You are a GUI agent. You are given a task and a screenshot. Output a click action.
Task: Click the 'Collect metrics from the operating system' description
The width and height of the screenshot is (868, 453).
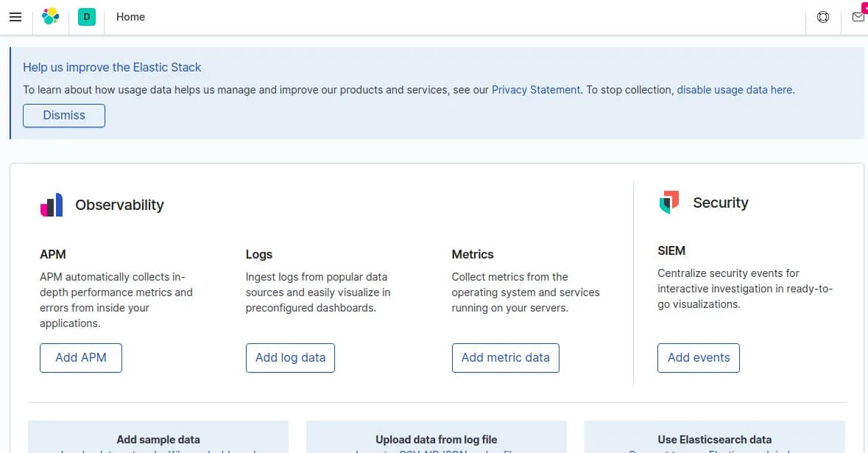pos(526,292)
